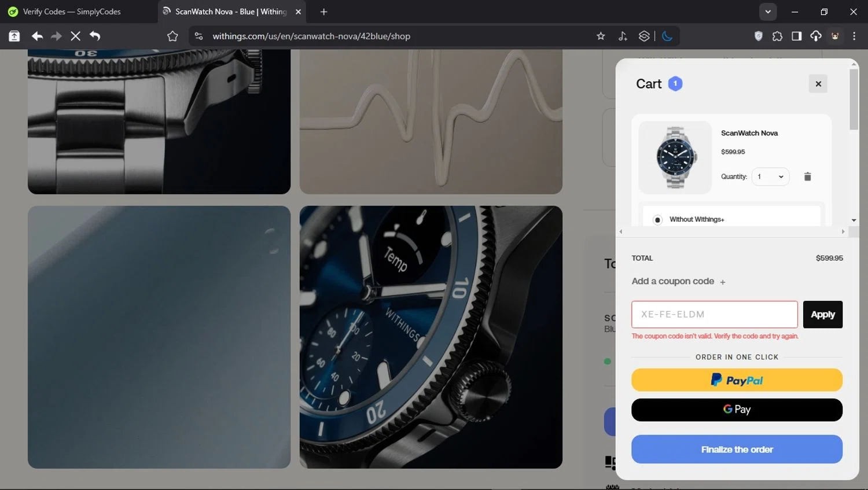This screenshot has width=868, height=490.
Task: Click the ORDER IN ONE CLICK label
Action: coord(737,357)
